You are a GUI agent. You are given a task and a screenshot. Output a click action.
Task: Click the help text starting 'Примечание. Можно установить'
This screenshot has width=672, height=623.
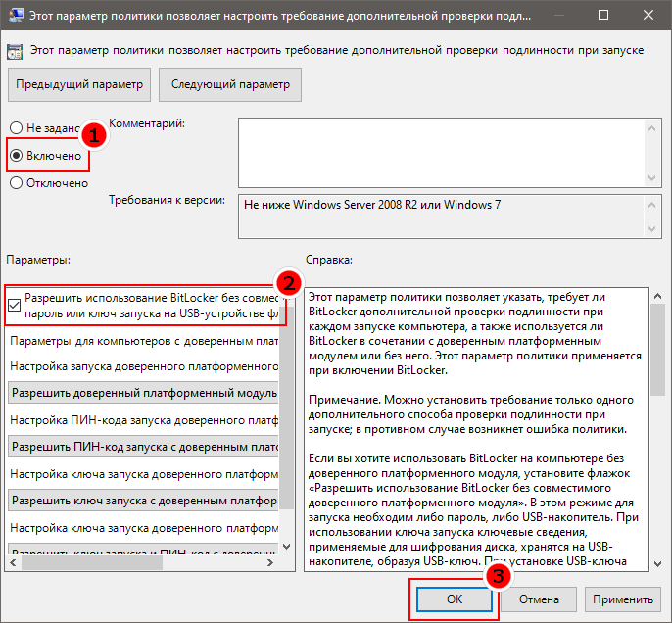(x=471, y=414)
